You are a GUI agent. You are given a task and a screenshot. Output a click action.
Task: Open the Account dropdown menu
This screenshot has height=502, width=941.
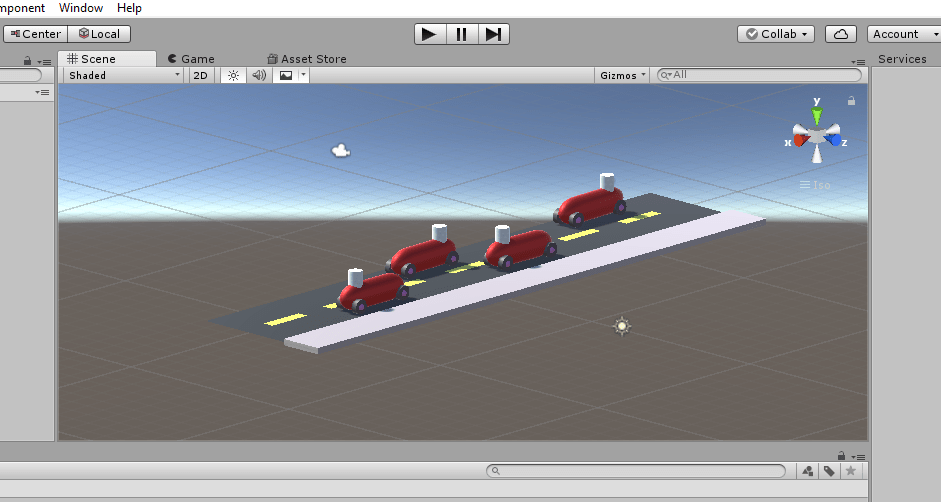point(902,34)
